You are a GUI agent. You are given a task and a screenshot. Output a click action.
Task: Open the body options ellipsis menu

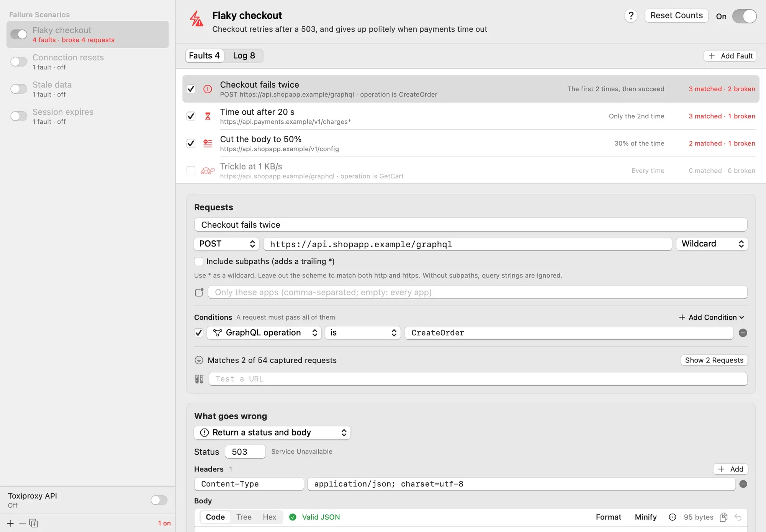(x=672, y=517)
